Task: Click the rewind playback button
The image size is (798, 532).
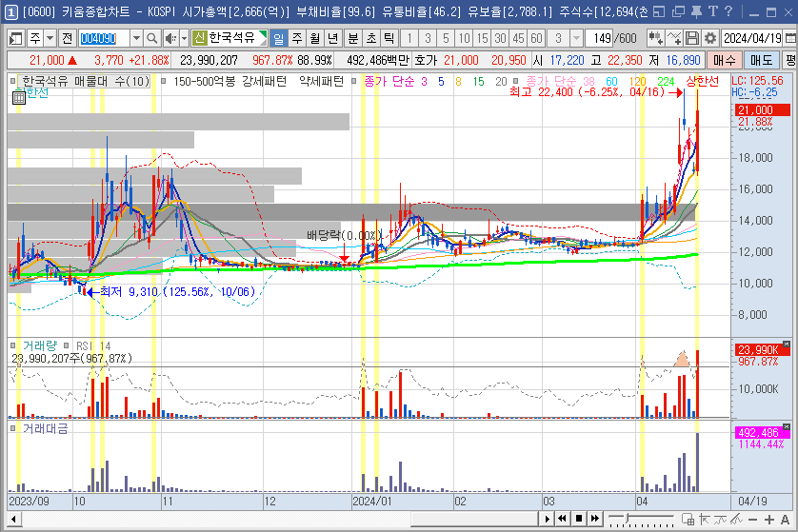Action: point(563,519)
